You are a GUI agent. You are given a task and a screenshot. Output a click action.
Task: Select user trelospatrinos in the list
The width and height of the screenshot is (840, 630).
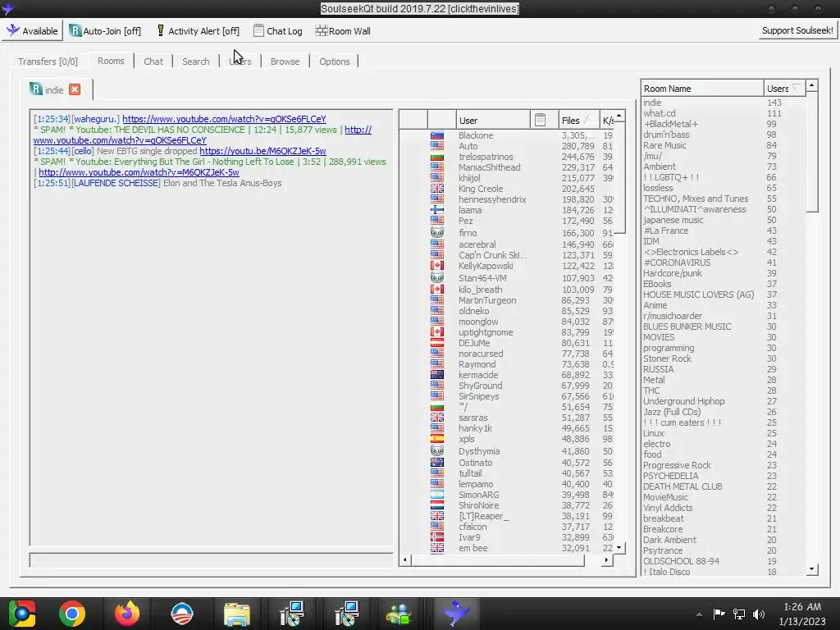pos(486,157)
